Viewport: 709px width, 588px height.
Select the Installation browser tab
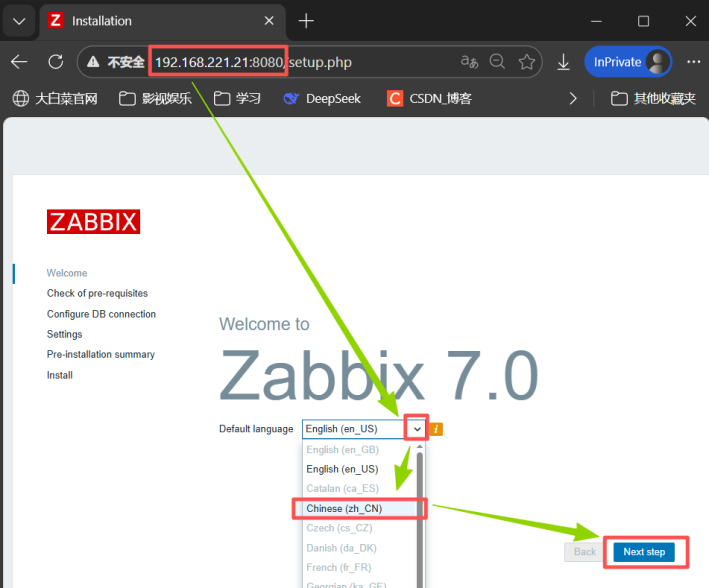click(162, 21)
